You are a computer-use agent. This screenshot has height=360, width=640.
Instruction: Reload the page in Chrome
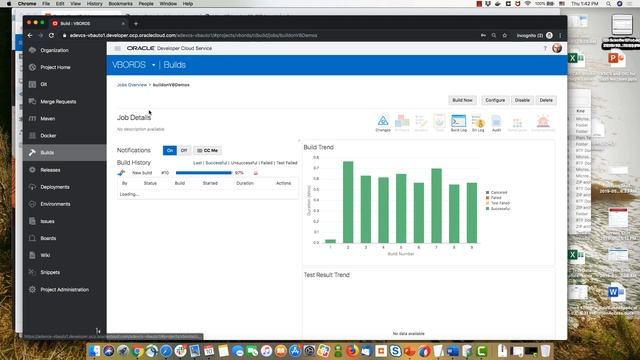pyautogui.click(x=51, y=36)
